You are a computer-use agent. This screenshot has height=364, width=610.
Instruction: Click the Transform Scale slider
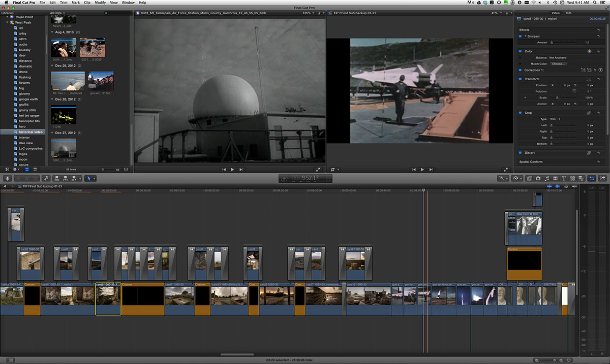pos(563,97)
